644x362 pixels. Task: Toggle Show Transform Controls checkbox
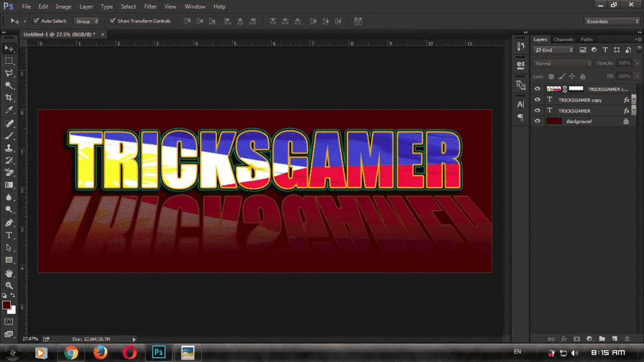(x=113, y=21)
